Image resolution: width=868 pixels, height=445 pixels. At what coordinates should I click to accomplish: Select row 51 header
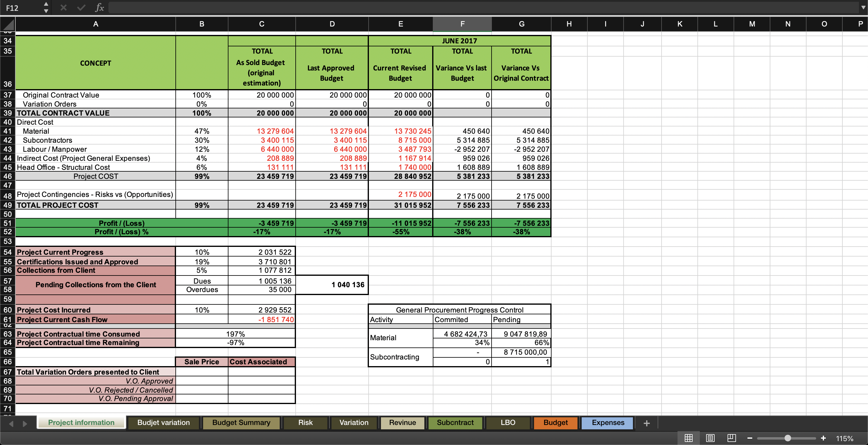coord(8,223)
